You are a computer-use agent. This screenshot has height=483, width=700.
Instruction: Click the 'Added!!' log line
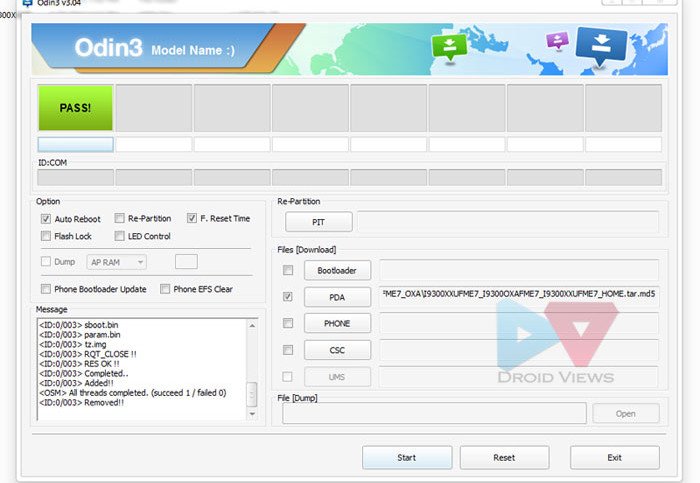point(76,383)
